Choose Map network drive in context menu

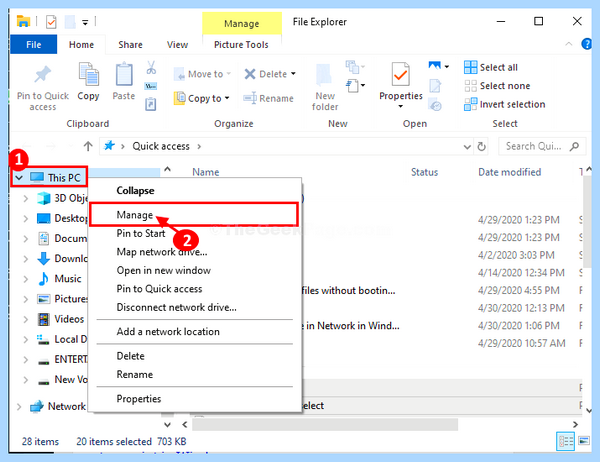pos(193,252)
